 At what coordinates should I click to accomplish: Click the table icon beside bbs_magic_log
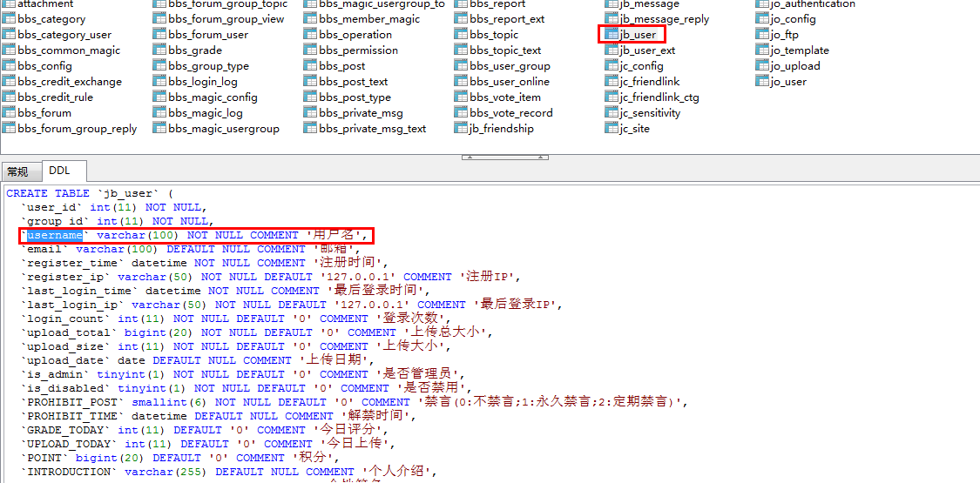[159, 113]
